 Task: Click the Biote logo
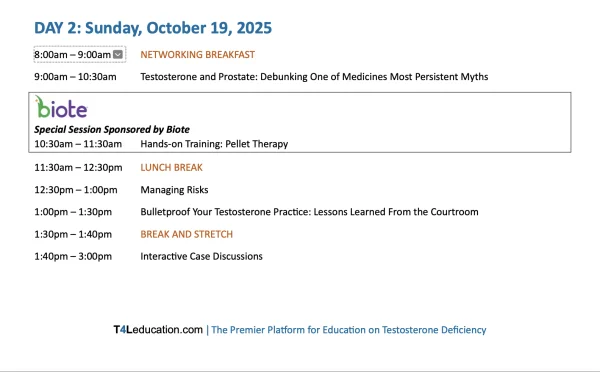61,107
